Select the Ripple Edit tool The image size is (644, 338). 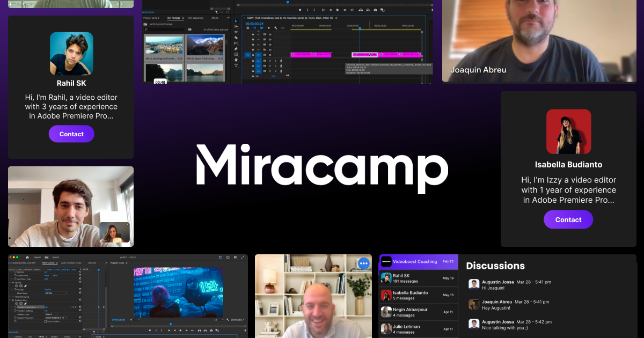236,32
